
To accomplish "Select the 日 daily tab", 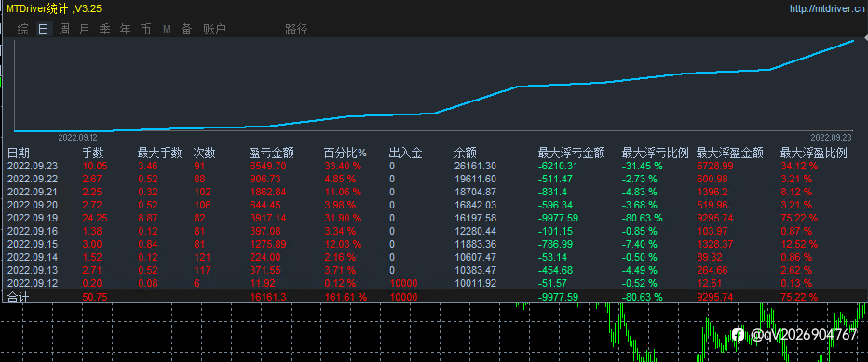I will click(43, 30).
